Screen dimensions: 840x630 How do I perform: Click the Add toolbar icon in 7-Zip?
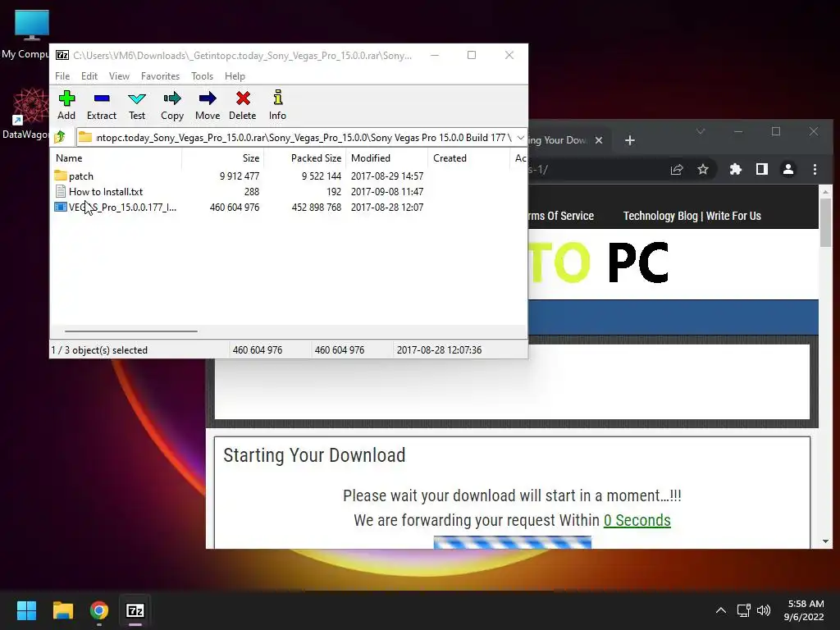tap(66, 105)
